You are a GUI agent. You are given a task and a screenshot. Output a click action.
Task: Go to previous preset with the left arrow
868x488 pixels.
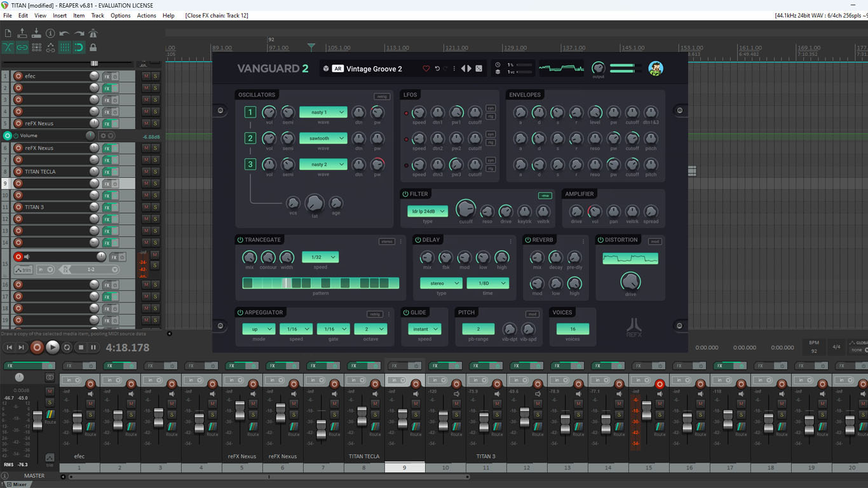(464, 69)
